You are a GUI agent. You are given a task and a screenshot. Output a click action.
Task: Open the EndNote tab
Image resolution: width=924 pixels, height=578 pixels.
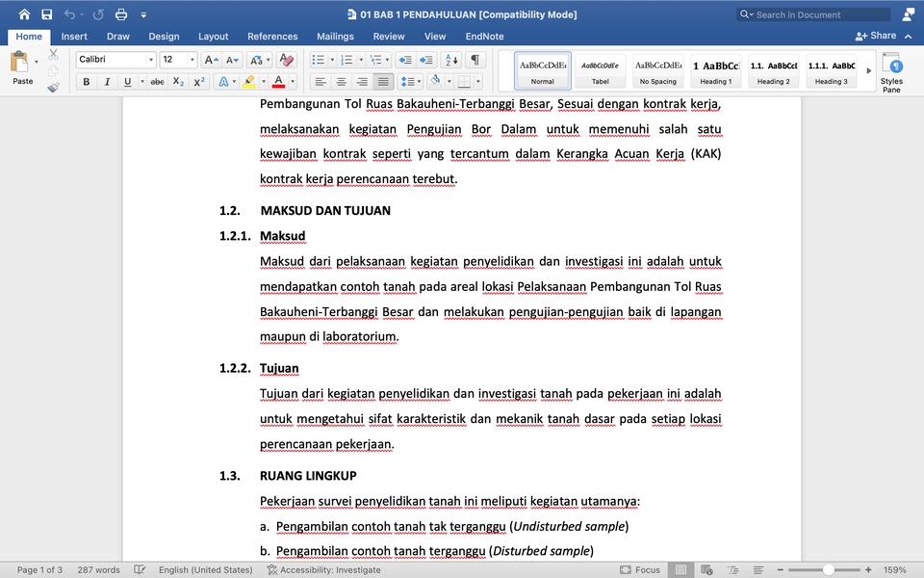484,36
